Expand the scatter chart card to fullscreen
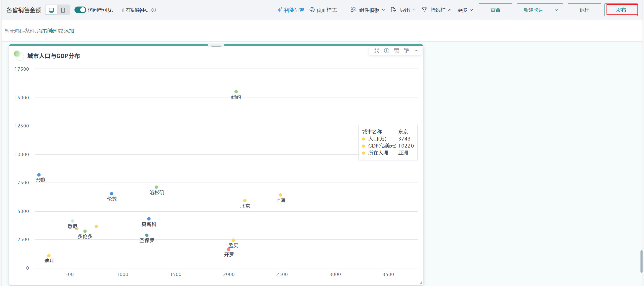The image size is (644, 286). click(376, 51)
